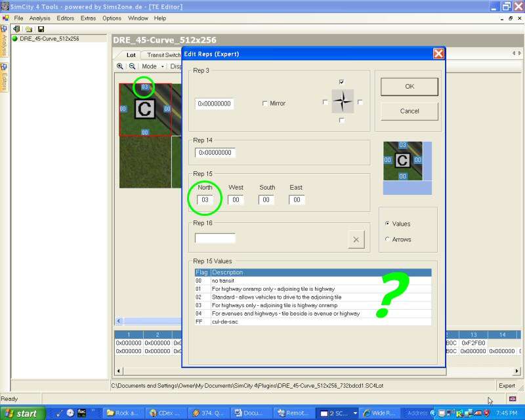Close the Edit Reps dialog
Image resolution: width=525 pixels, height=420 pixels.
pos(438,54)
